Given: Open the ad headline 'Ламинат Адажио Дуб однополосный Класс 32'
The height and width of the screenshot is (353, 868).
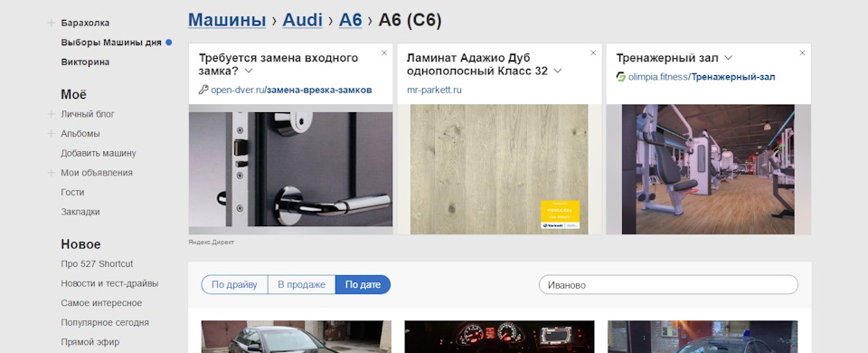Looking at the screenshot, I should click(477, 64).
